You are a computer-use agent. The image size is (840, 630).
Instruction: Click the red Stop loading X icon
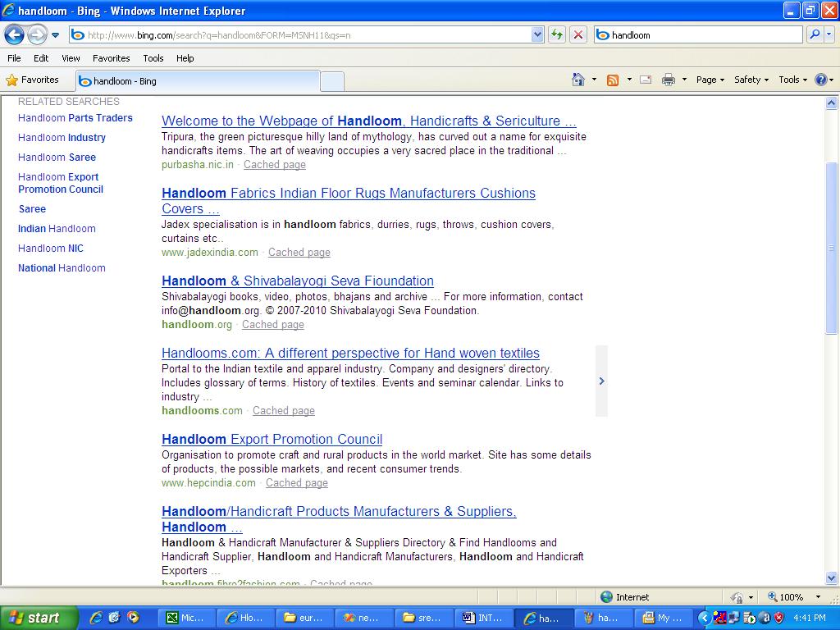coord(578,34)
